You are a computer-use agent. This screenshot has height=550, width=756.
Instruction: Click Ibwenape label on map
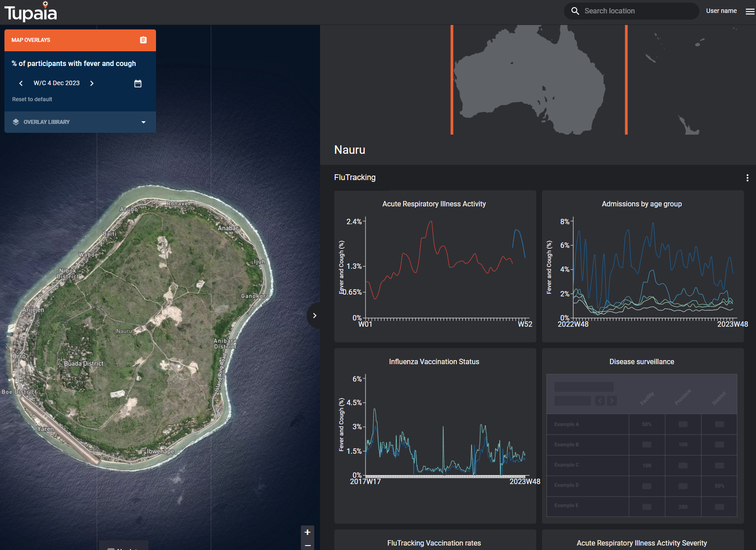[x=160, y=451]
